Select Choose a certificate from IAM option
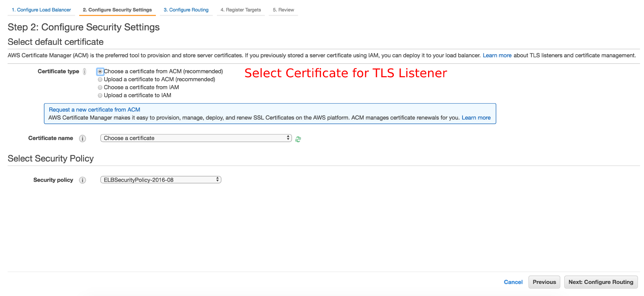 click(100, 88)
